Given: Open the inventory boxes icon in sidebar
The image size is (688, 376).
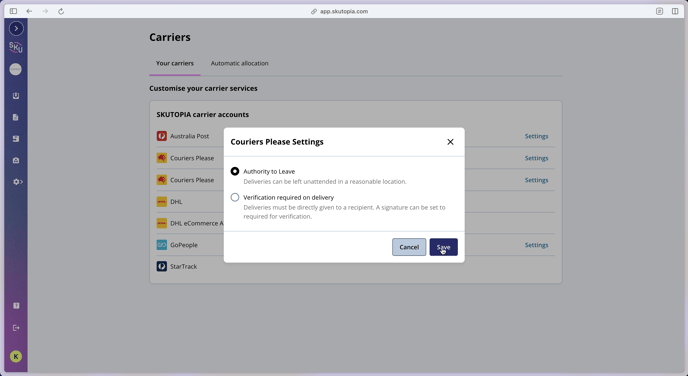Looking at the screenshot, I should point(16,139).
